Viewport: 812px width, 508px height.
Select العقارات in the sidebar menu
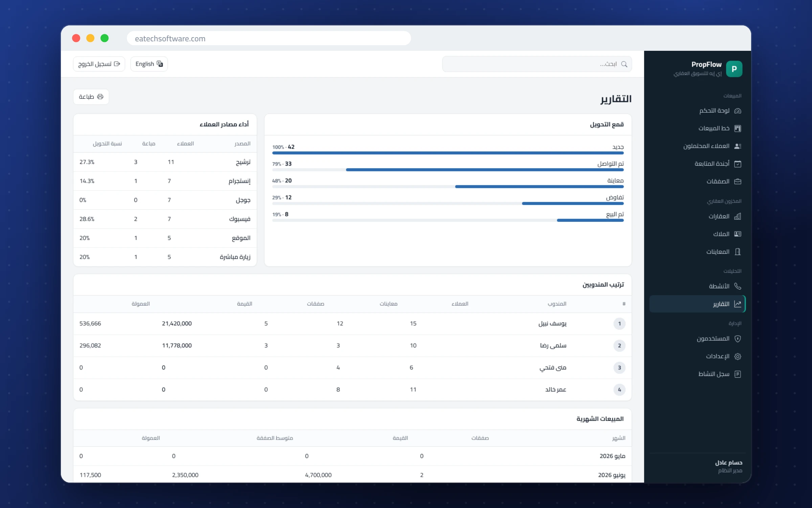(x=697, y=216)
